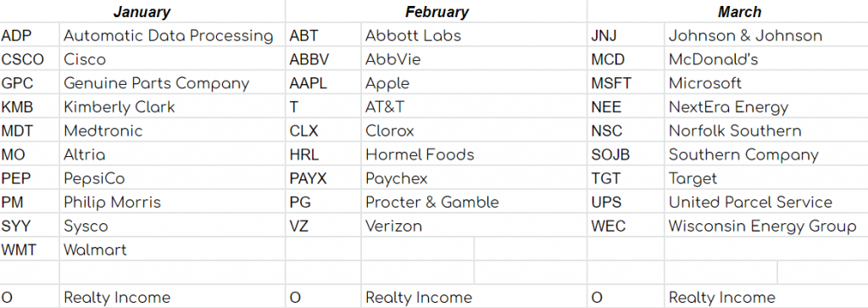Click the VZ ticker cell

(x=323, y=226)
